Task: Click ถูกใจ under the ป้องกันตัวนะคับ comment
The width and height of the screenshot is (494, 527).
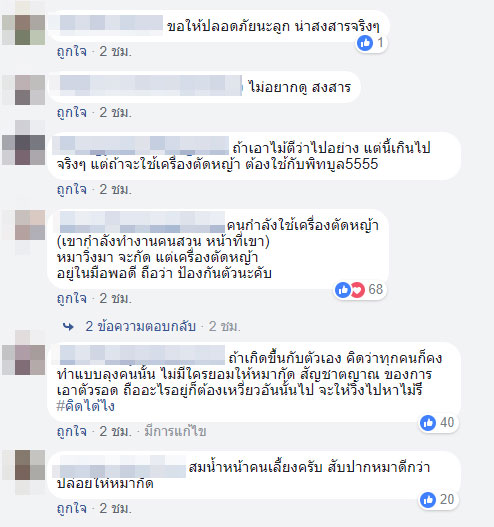Action: [x=72, y=298]
